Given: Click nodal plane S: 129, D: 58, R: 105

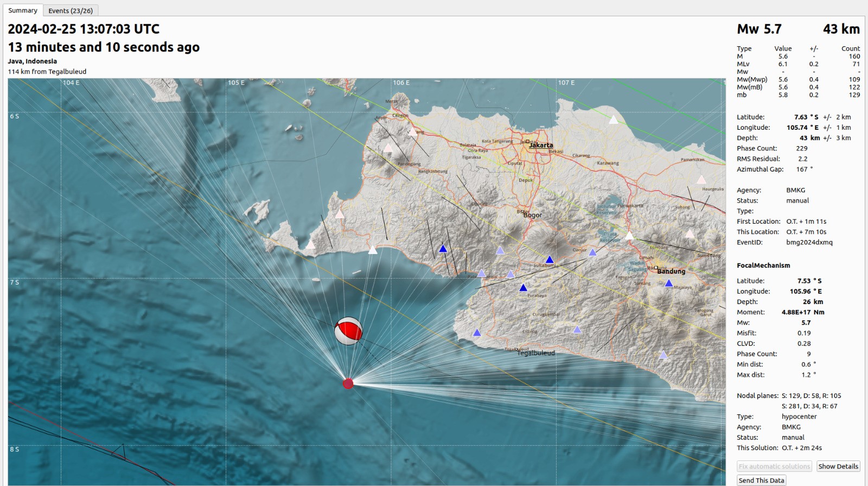Looking at the screenshot, I should [812, 396].
